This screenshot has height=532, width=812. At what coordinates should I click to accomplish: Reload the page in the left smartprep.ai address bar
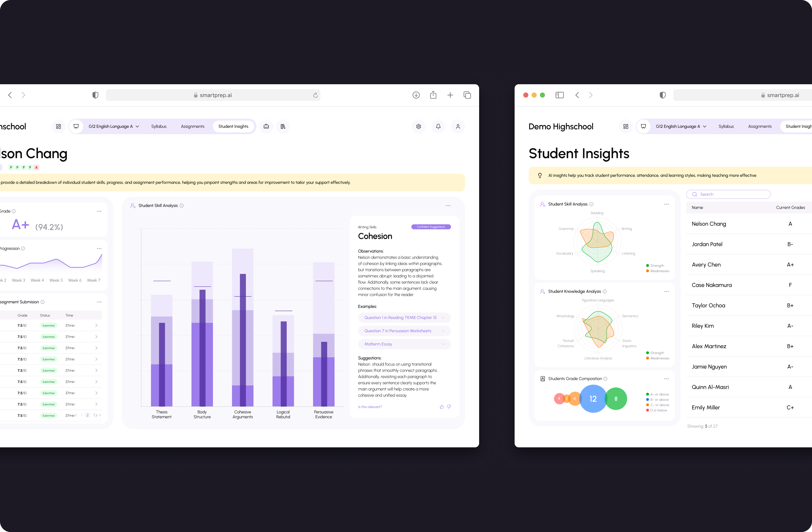coord(315,95)
